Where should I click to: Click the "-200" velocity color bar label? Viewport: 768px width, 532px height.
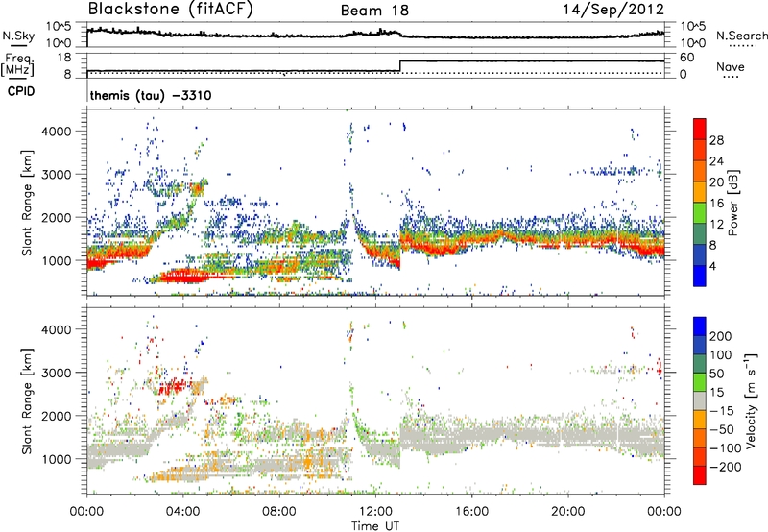point(726,467)
